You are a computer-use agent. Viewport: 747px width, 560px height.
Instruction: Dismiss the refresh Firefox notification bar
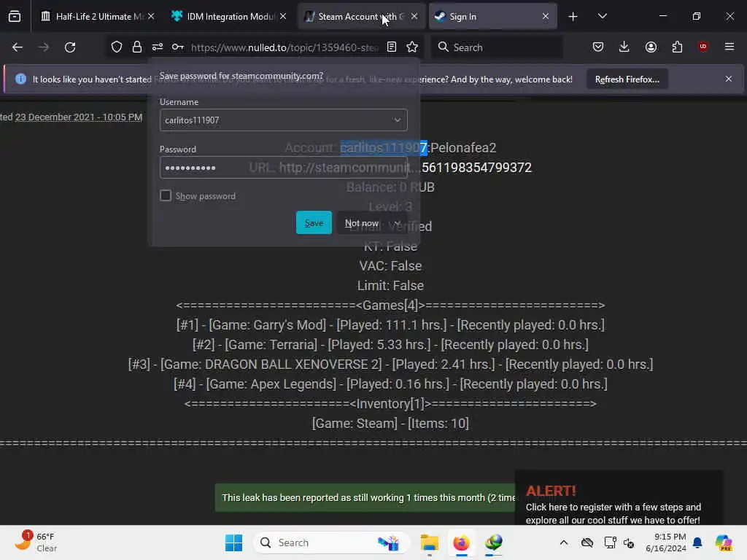[729, 79]
